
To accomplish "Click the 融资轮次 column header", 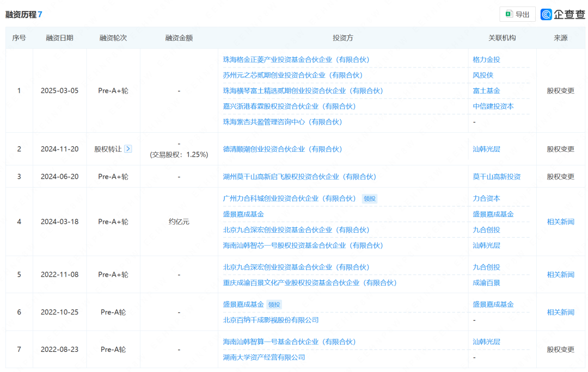I will 113,38.
